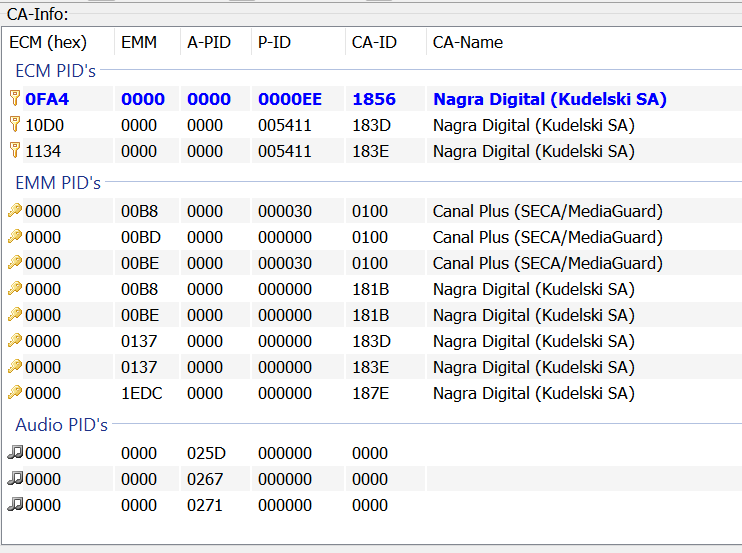Screen dimensions: 742x553
Task: Sort by the EMM column header
Action: point(147,42)
